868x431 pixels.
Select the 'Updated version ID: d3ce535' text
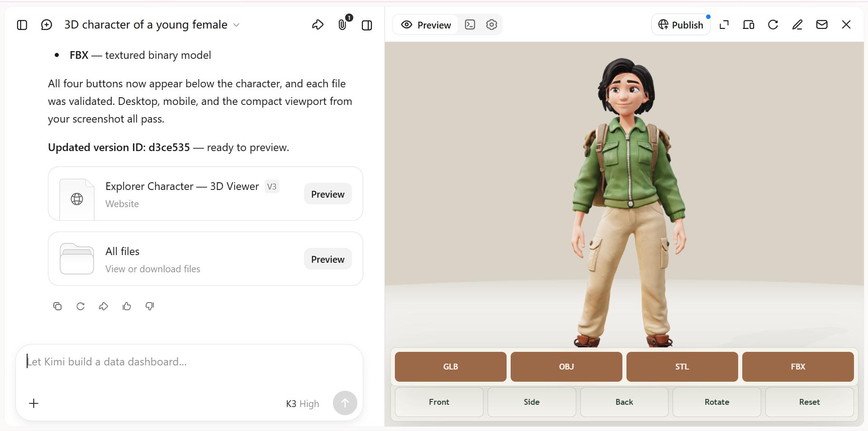pyautogui.click(x=119, y=147)
